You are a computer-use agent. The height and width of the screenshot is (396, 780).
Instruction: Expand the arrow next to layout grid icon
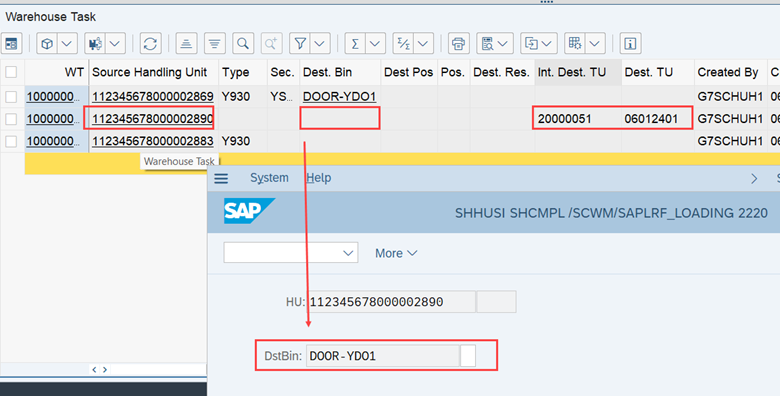pyautogui.click(x=595, y=44)
